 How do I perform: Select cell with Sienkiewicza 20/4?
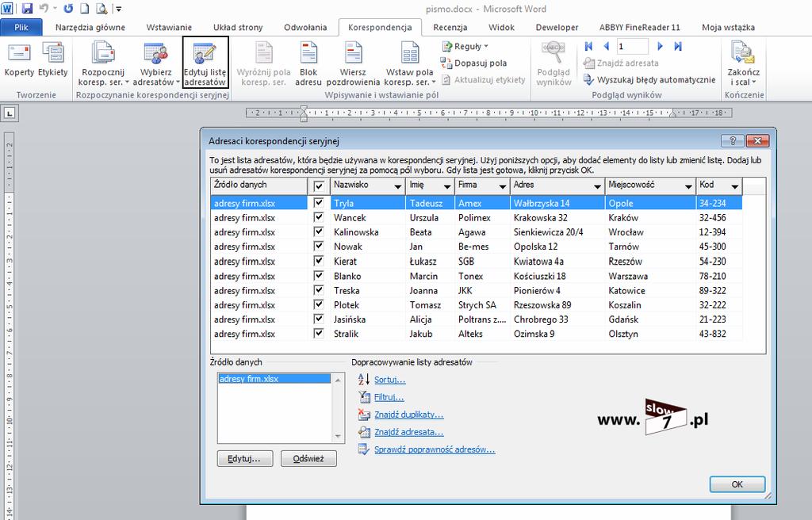(x=557, y=232)
